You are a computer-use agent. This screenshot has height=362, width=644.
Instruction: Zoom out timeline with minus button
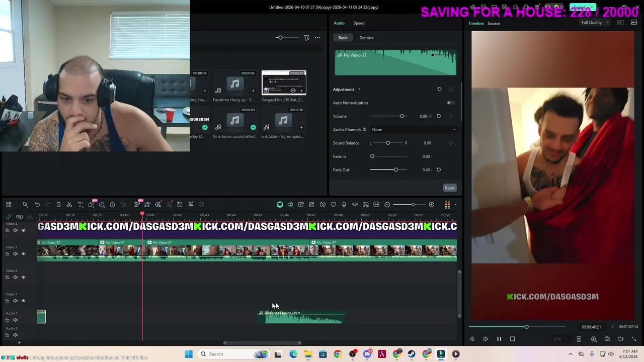coord(387,205)
